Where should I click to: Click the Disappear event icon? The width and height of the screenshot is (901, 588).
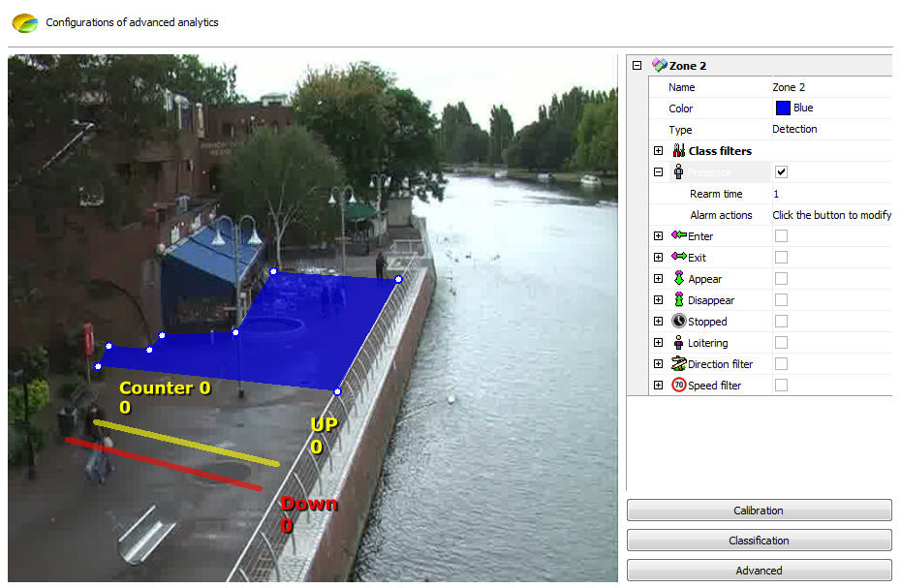click(x=678, y=300)
